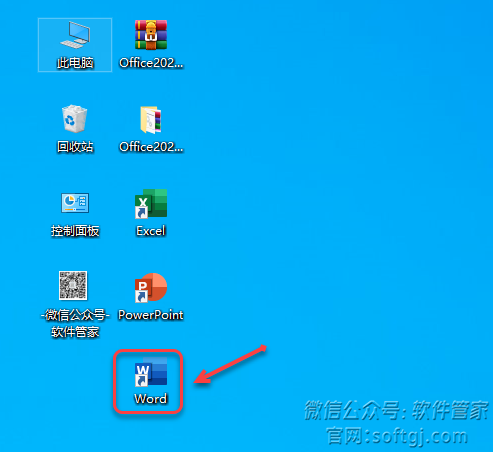
Task: Select the QR code image file icon
Action: pyautogui.click(x=73, y=285)
